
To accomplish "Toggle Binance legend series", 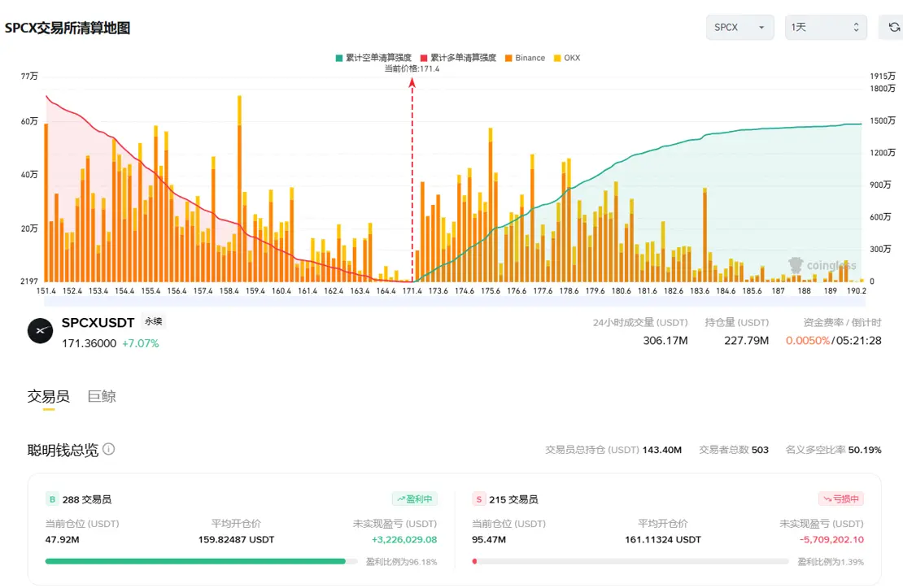I will pyautogui.click(x=525, y=58).
